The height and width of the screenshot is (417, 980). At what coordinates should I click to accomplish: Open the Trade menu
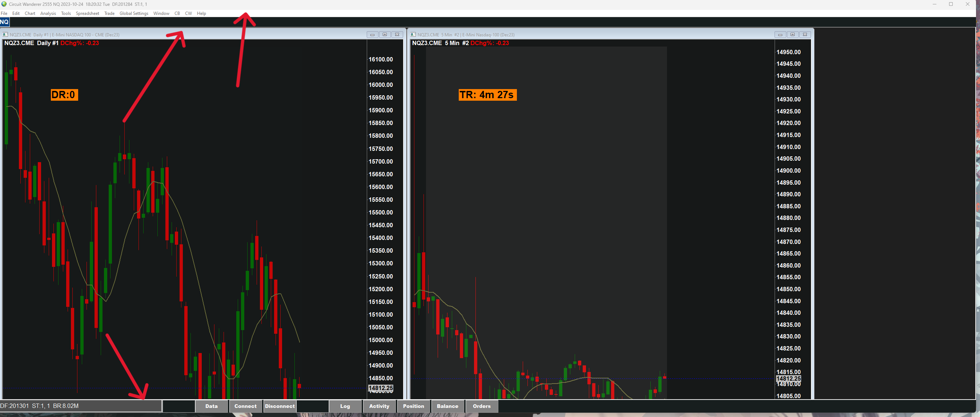[x=109, y=13]
